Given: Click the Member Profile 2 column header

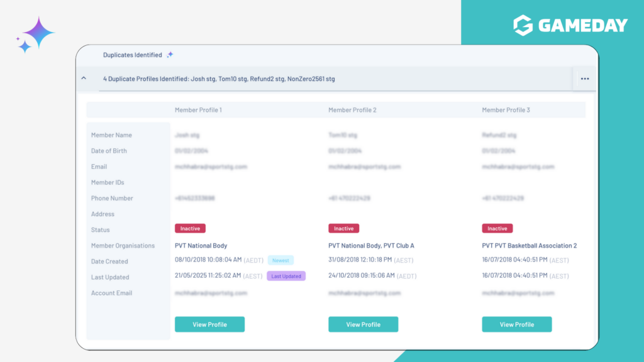Looking at the screenshot, I should click(352, 109).
